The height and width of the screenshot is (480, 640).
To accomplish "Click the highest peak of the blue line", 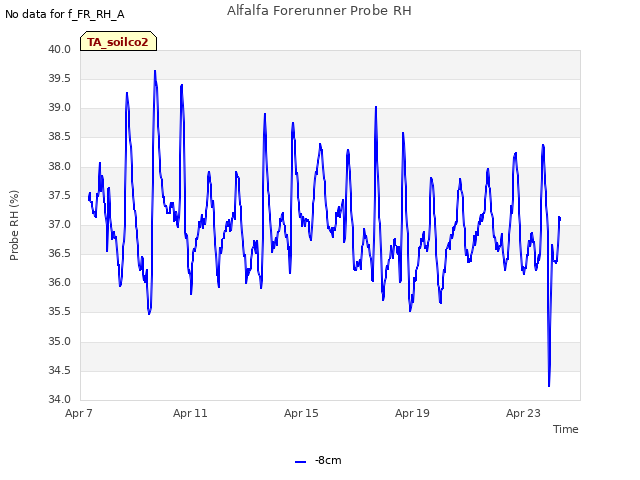I will (x=155, y=71).
